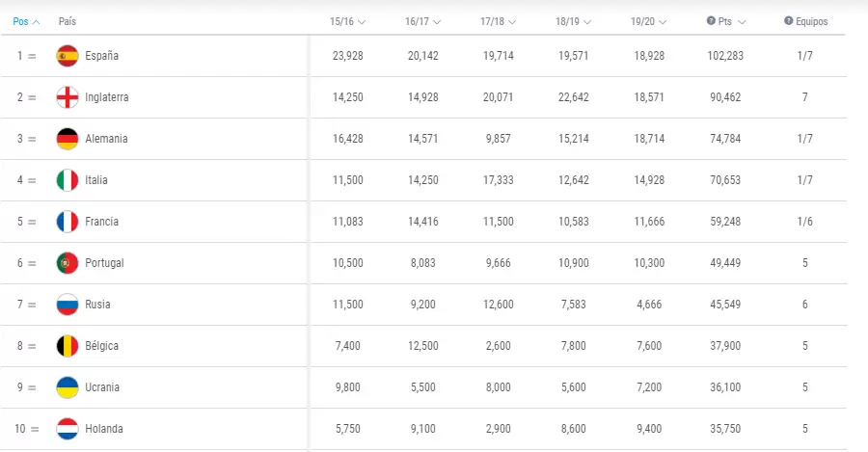Open the España country link
This screenshot has width=868, height=452.
102,56
